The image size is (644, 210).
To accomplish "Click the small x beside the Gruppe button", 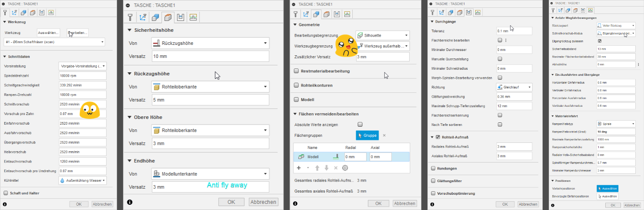I will [x=384, y=135].
